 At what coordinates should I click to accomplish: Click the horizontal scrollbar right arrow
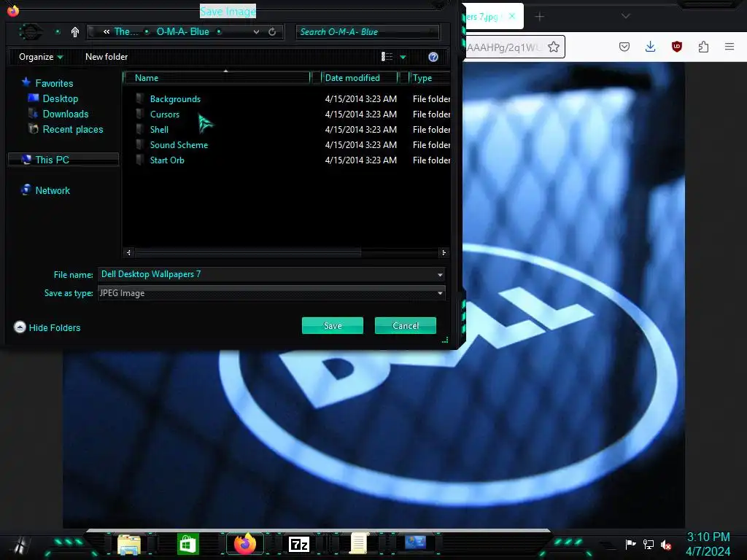(x=444, y=253)
